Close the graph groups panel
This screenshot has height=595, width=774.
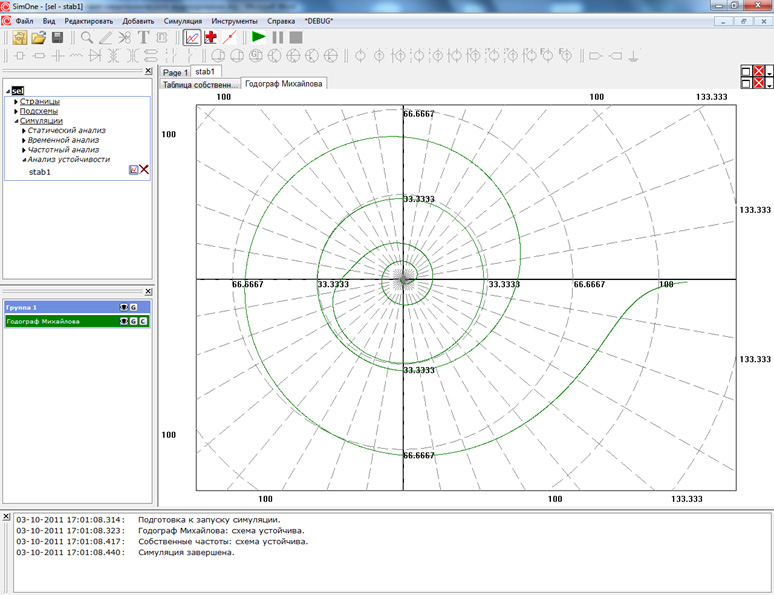pyautogui.click(x=148, y=291)
